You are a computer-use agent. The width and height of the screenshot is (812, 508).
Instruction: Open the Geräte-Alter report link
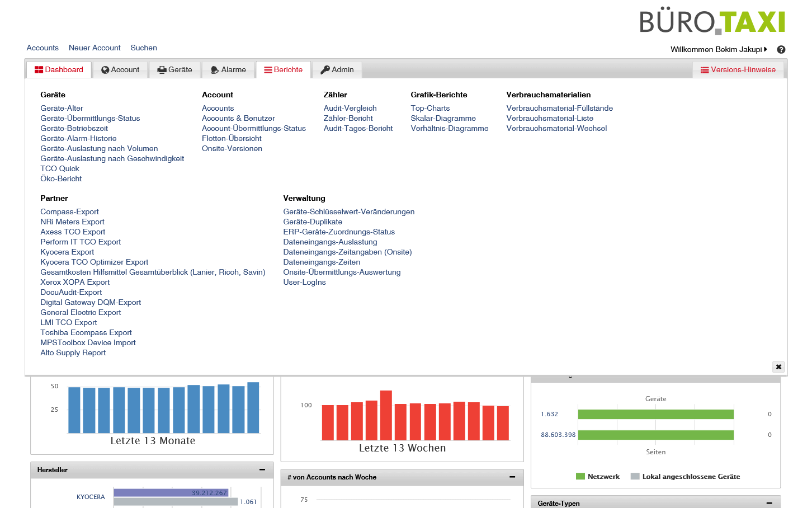pos(62,109)
